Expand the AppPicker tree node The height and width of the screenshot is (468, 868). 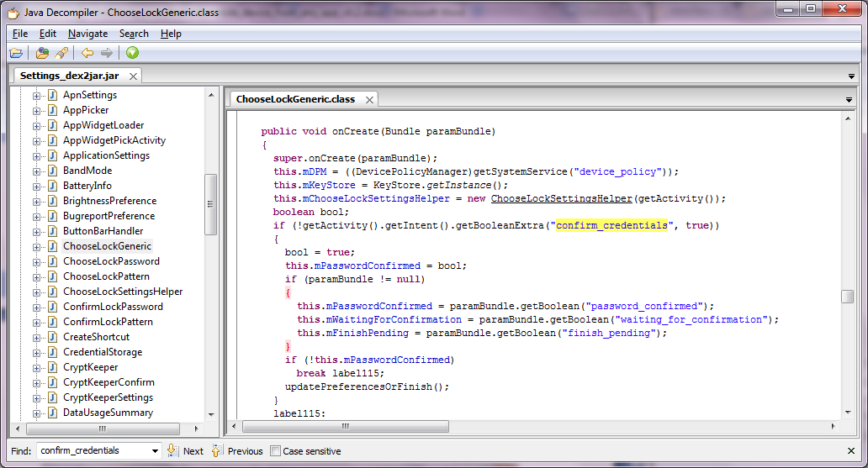coord(36,111)
